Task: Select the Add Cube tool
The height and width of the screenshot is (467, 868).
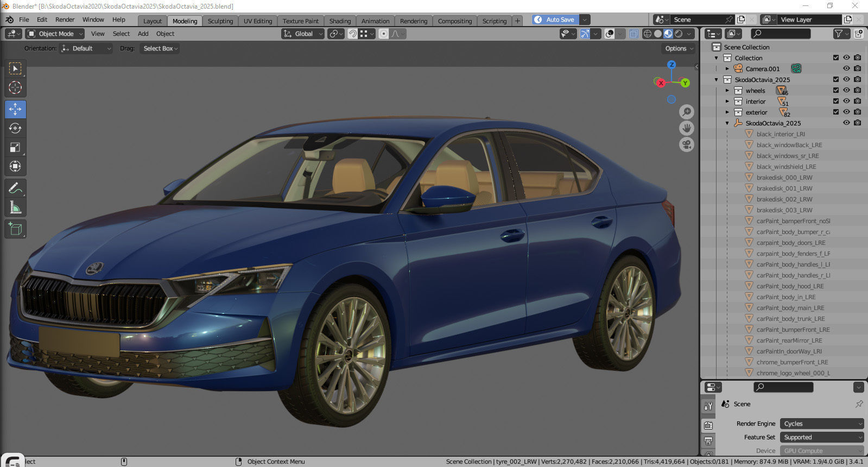Action: 15,229
